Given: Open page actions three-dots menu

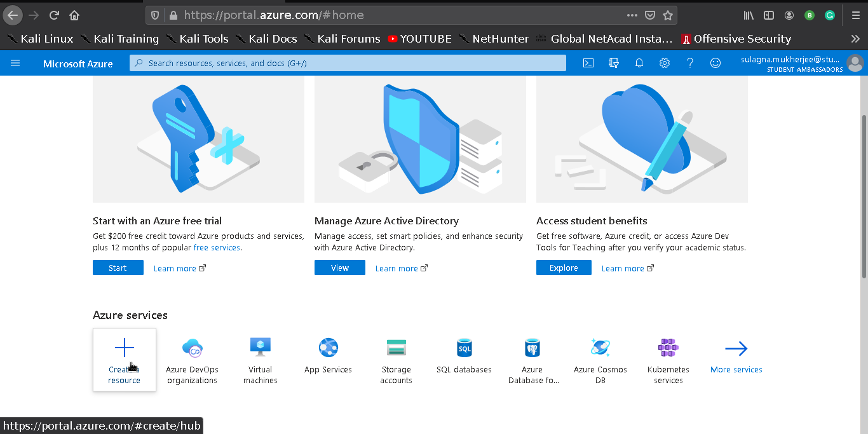Looking at the screenshot, I should [x=632, y=15].
